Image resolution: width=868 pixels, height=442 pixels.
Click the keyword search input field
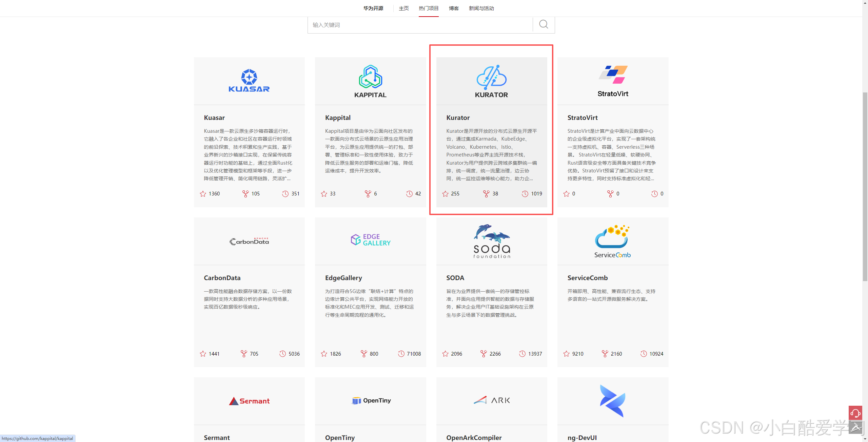(420, 25)
